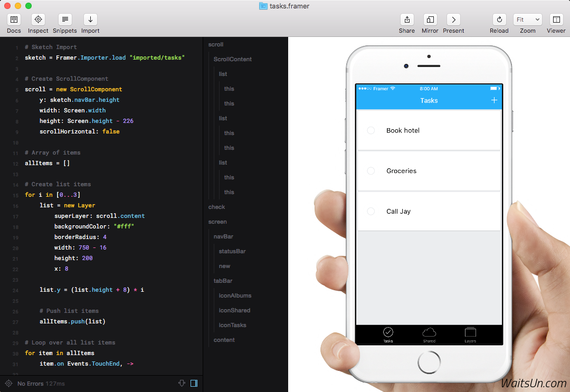Open the Zoom Fit dropdown
The width and height of the screenshot is (570, 392).
click(527, 20)
